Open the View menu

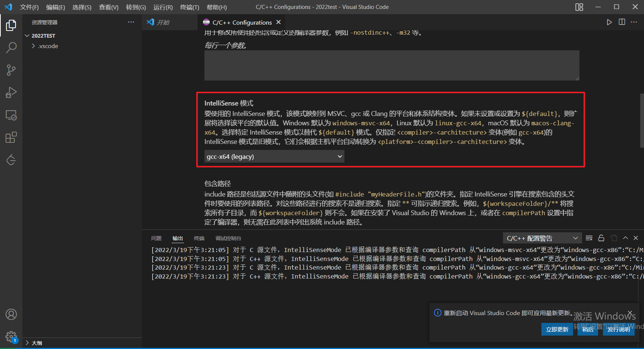[109, 7]
